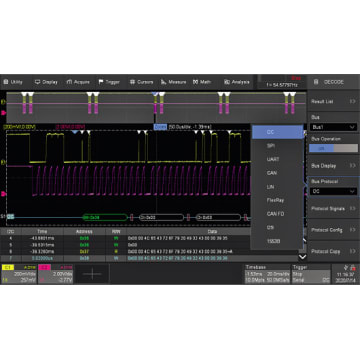Click the pink C2 channel level indicator

coord(3,193)
